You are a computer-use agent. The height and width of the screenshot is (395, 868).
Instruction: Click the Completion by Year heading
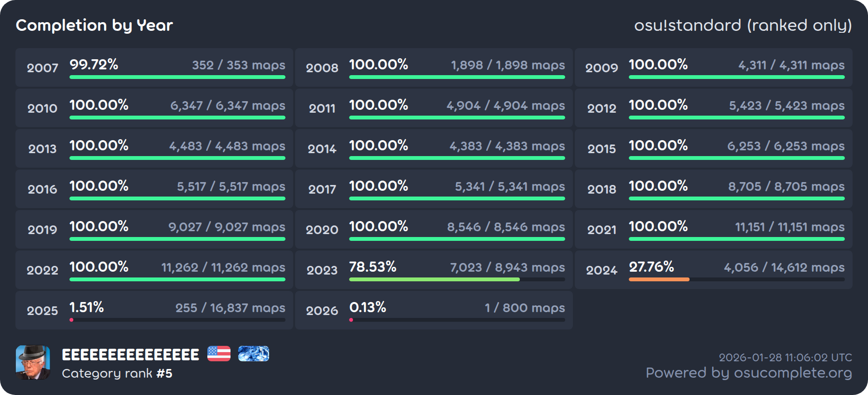95,25
